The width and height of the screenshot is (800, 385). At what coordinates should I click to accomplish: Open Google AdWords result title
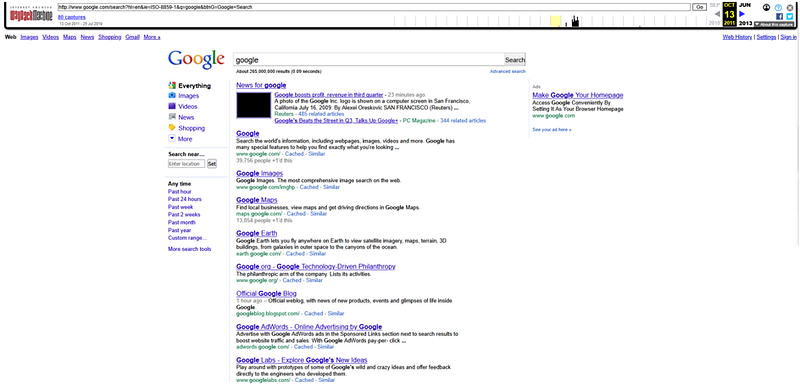(x=309, y=326)
